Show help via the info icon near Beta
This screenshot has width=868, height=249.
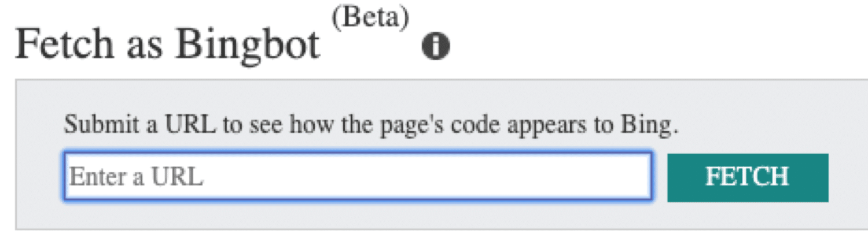(x=436, y=47)
